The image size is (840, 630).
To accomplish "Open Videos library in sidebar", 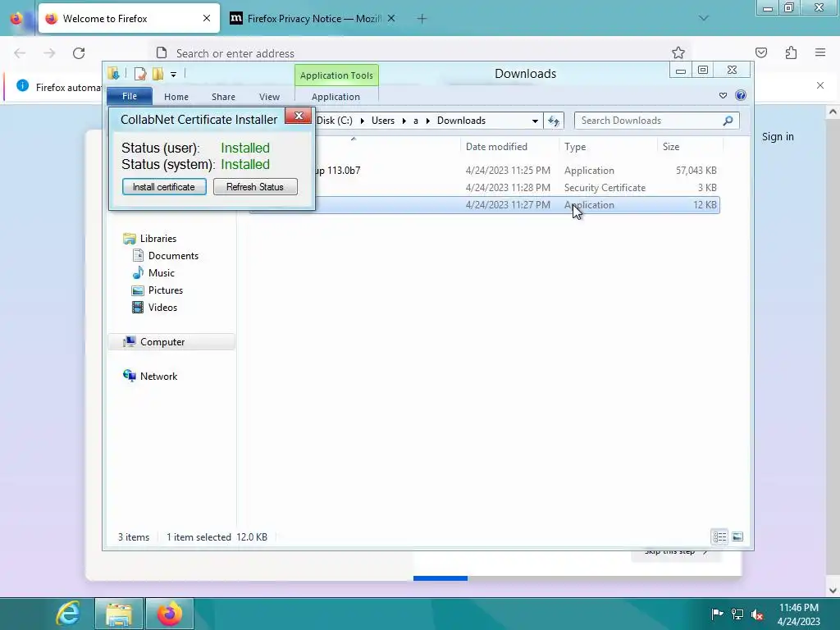I will pyautogui.click(x=162, y=308).
